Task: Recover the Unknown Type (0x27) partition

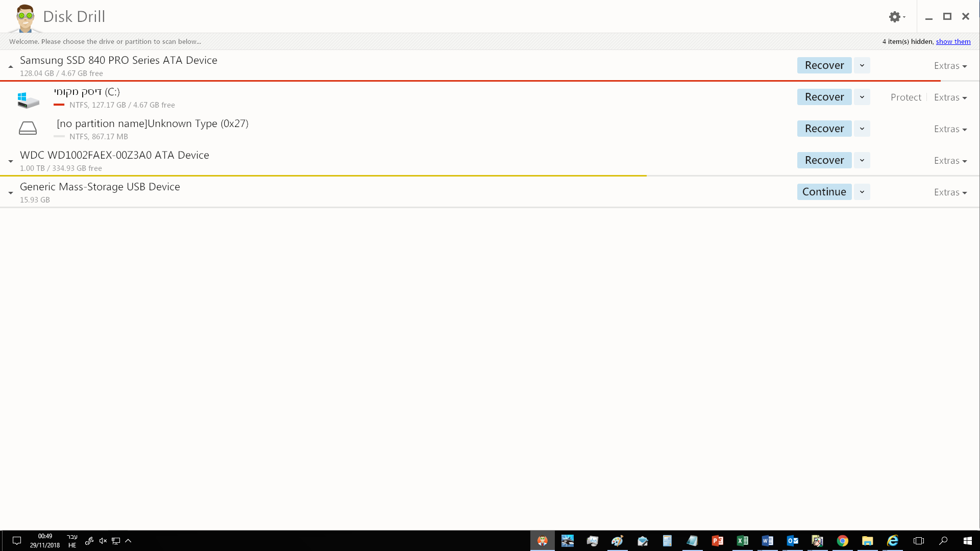Action: [x=824, y=129]
